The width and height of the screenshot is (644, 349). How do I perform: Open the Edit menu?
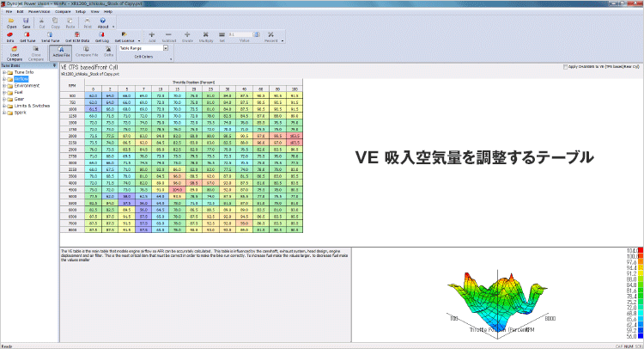tap(20, 11)
